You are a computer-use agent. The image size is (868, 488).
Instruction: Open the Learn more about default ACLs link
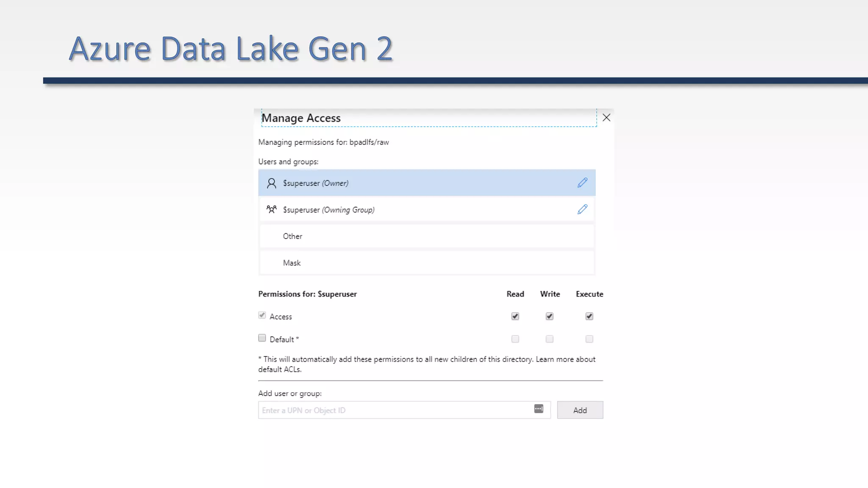(x=565, y=359)
